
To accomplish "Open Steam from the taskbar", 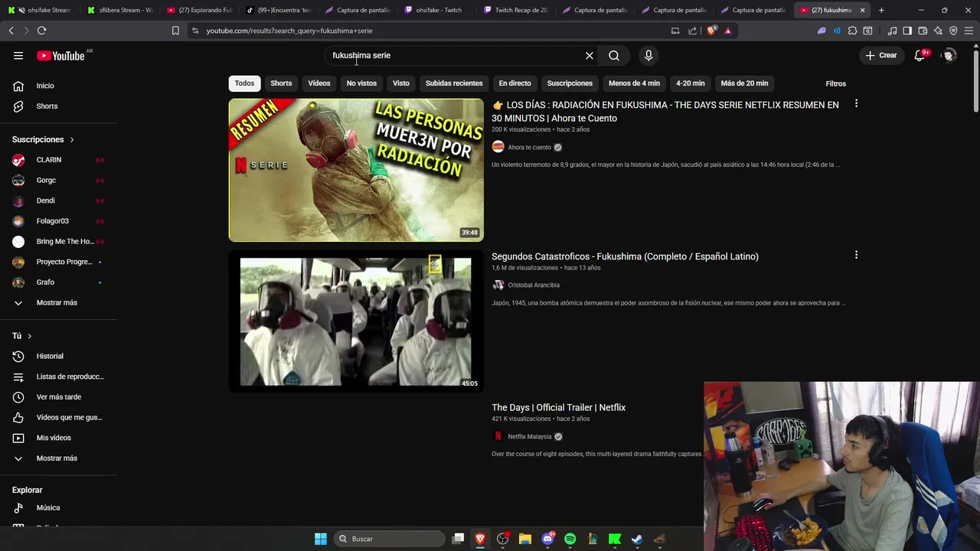I will 636,539.
